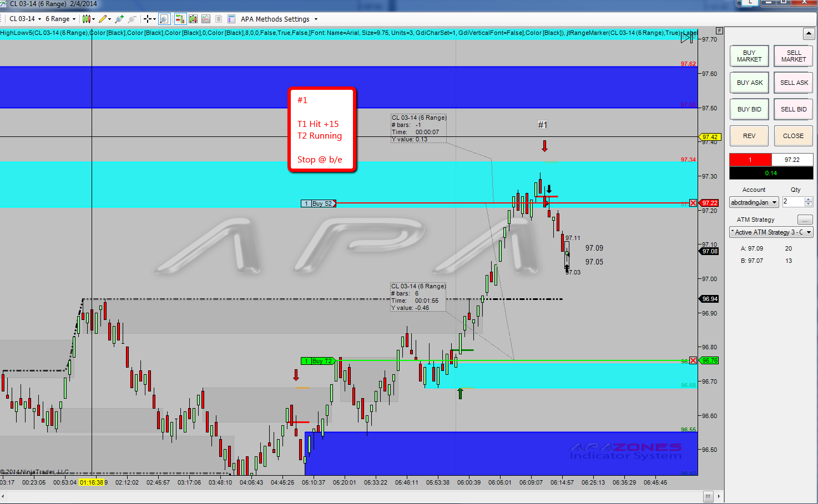This screenshot has height=504, width=818.
Task: Open the abctradingJan account dropdown
Action: point(754,202)
